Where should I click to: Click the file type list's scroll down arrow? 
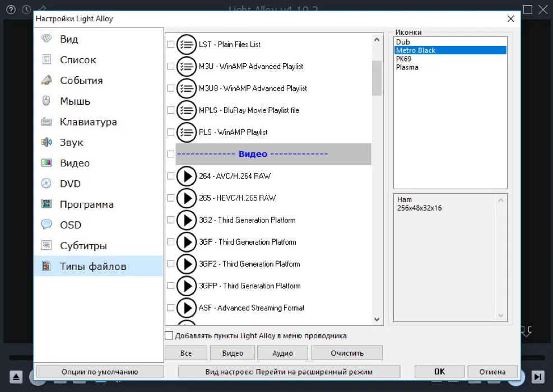tap(377, 319)
